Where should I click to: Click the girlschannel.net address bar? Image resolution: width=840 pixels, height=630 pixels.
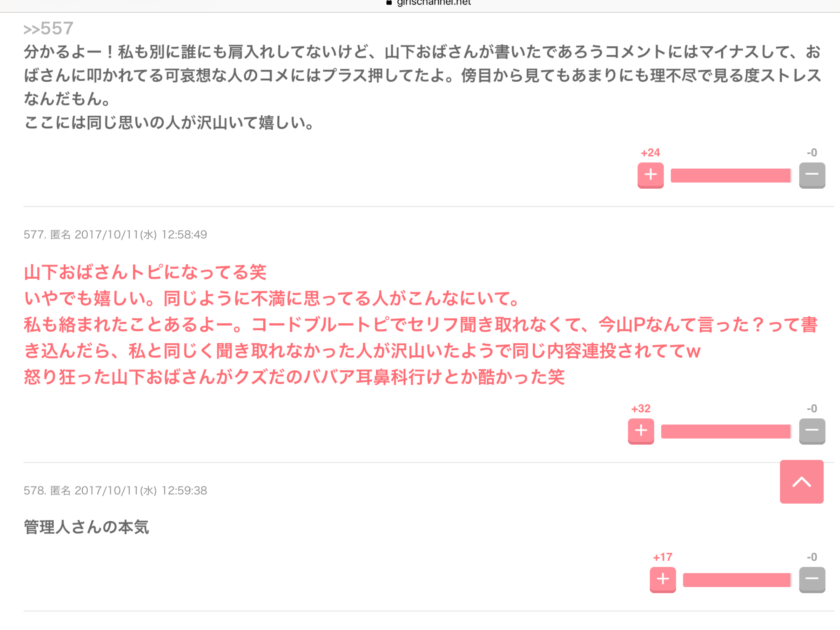point(429,3)
